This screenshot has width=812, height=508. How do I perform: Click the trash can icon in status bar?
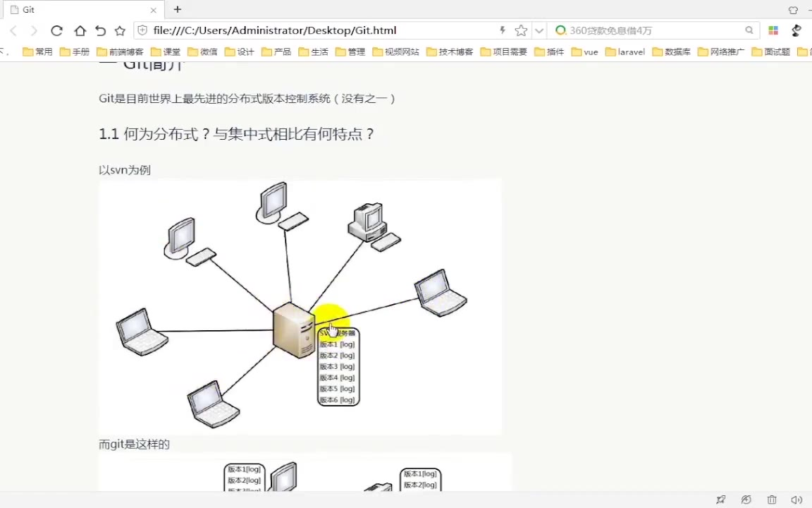click(x=772, y=500)
